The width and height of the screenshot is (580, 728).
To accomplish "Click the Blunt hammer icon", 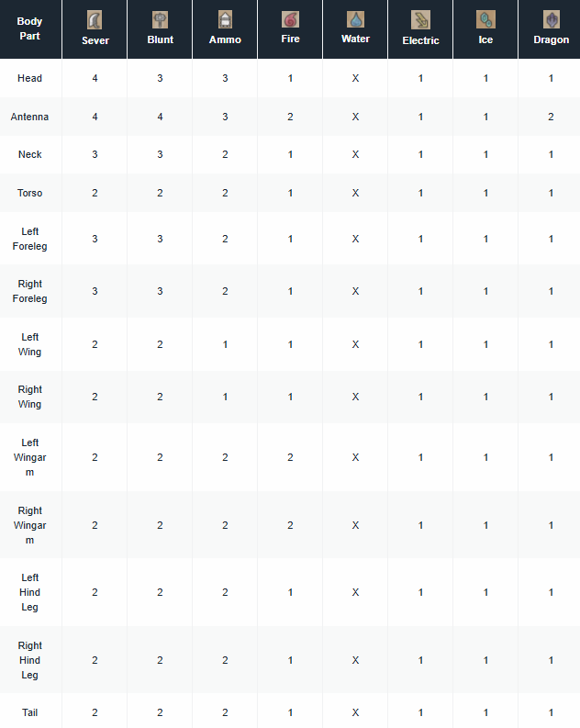I will pos(160,20).
